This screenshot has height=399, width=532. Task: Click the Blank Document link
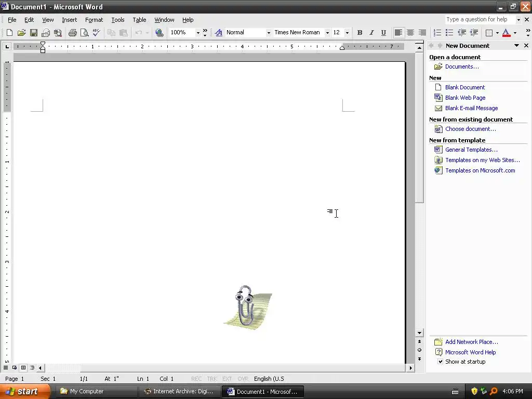click(465, 87)
